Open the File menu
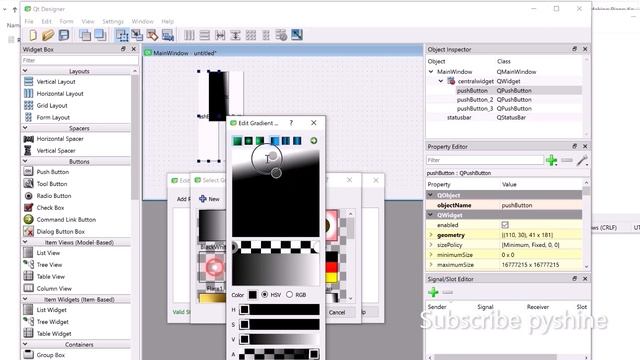Image resolution: width=640 pixels, height=360 pixels. pyautogui.click(x=29, y=21)
